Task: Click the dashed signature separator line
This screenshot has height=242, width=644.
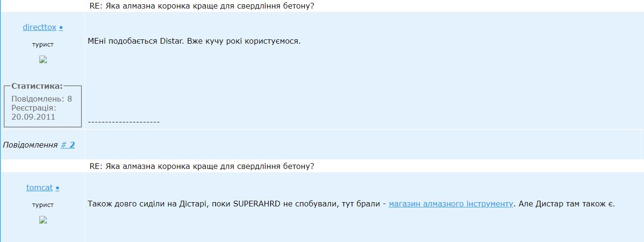Action: coord(124,122)
